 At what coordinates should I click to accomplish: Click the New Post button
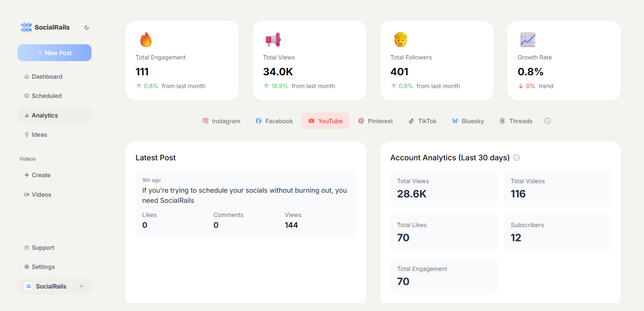pos(54,53)
